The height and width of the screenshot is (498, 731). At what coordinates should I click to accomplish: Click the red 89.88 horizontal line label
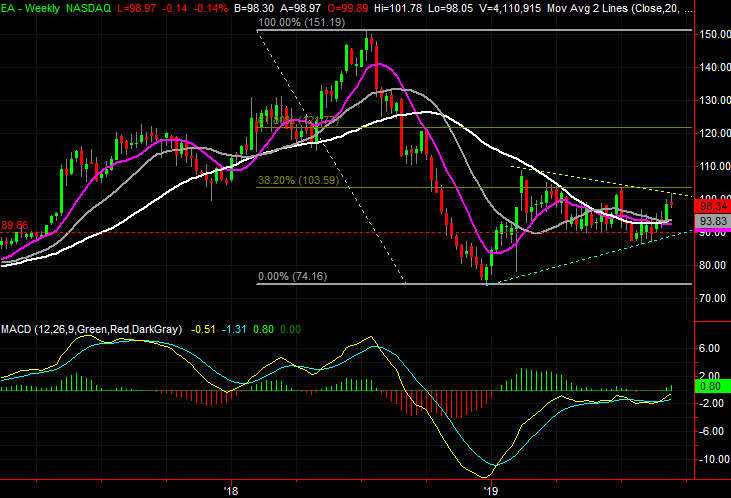[16, 225]
